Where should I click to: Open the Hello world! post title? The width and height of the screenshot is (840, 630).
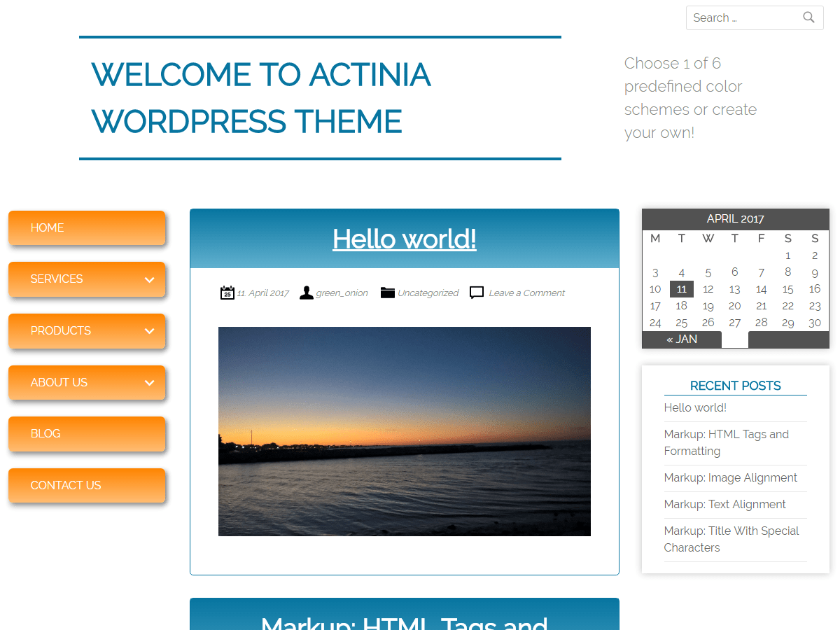(x=404, y=239)
